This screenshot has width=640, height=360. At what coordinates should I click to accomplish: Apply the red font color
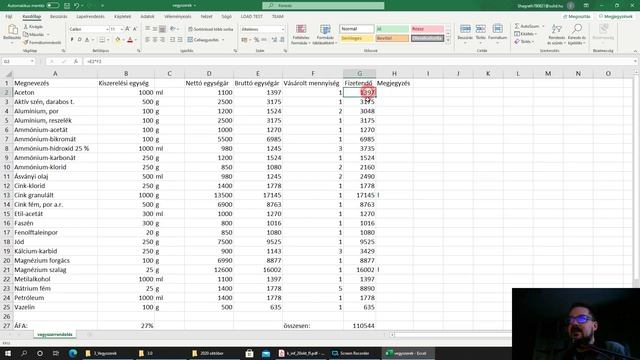(130, 40)
